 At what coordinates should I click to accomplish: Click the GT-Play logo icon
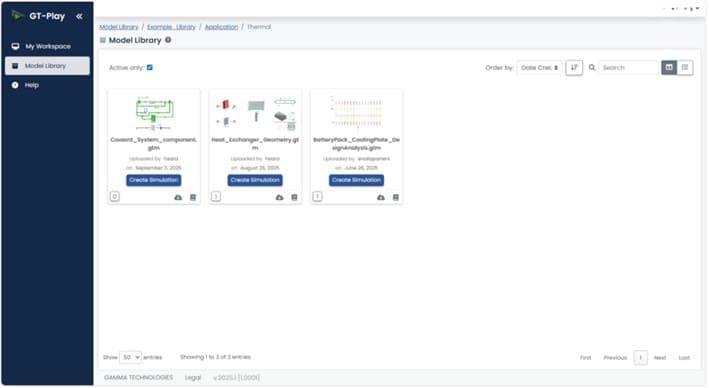pyautogui.click(x=18, y=16)
